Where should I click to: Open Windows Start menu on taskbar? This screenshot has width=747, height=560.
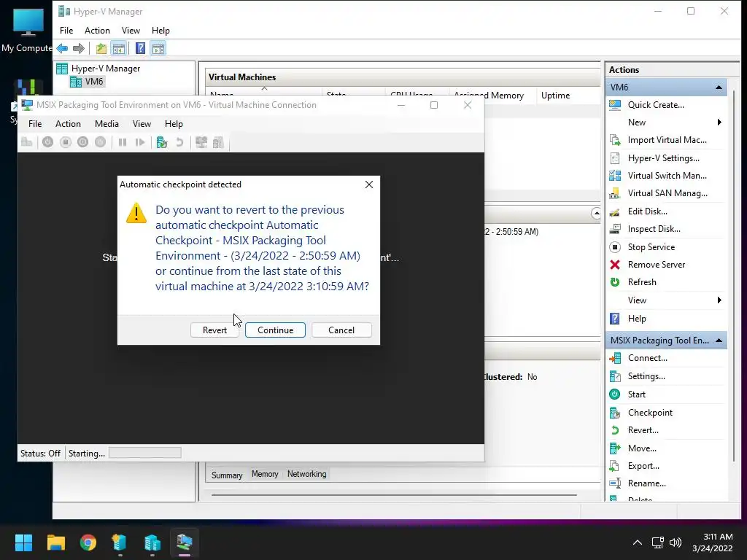pos(23,542)
